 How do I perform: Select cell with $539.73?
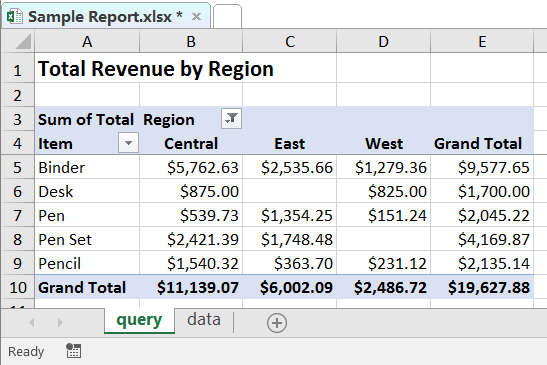click(191, 215)
